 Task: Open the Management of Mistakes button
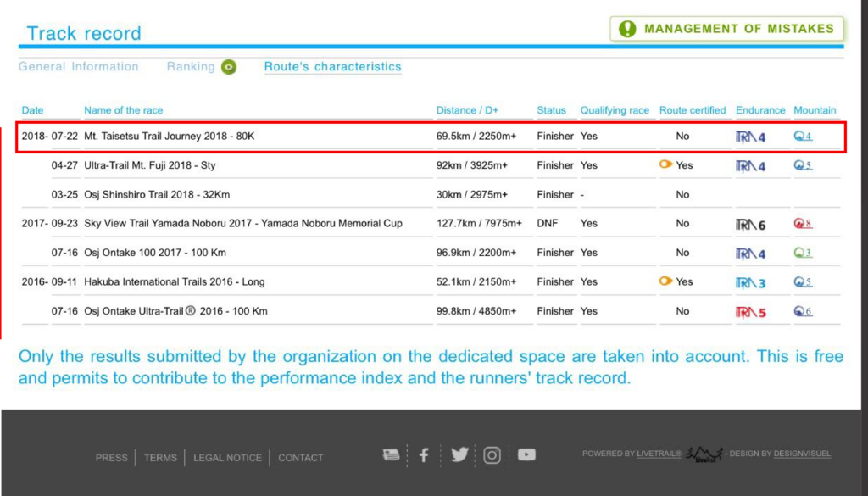tap(726, 29)
